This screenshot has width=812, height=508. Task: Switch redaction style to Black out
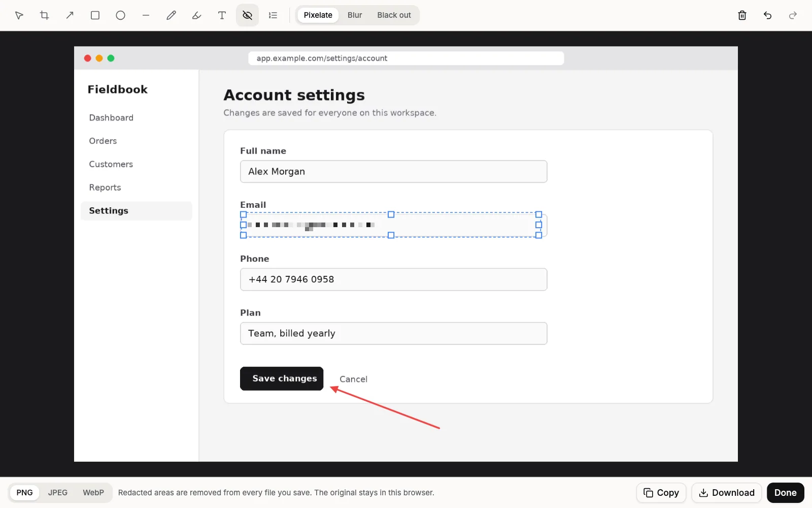pos(394,15)
